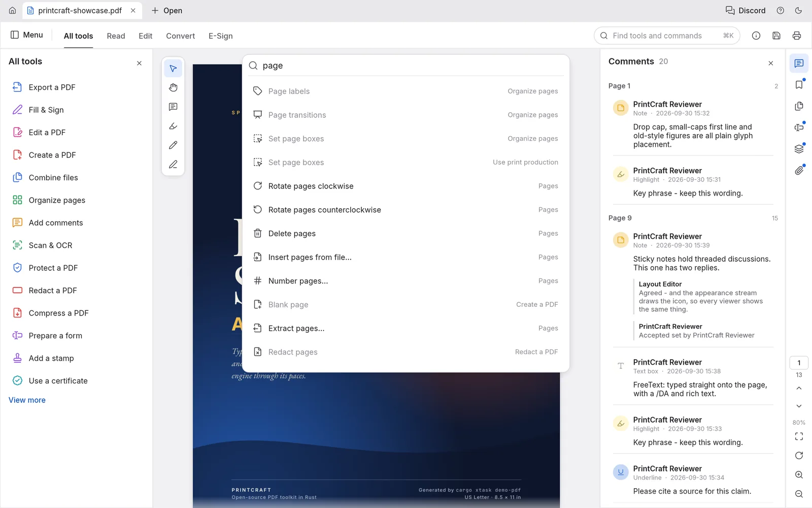The height and width of the screenshot is (508, 812).
Task: Select Delete pages command
Action: 405,234
